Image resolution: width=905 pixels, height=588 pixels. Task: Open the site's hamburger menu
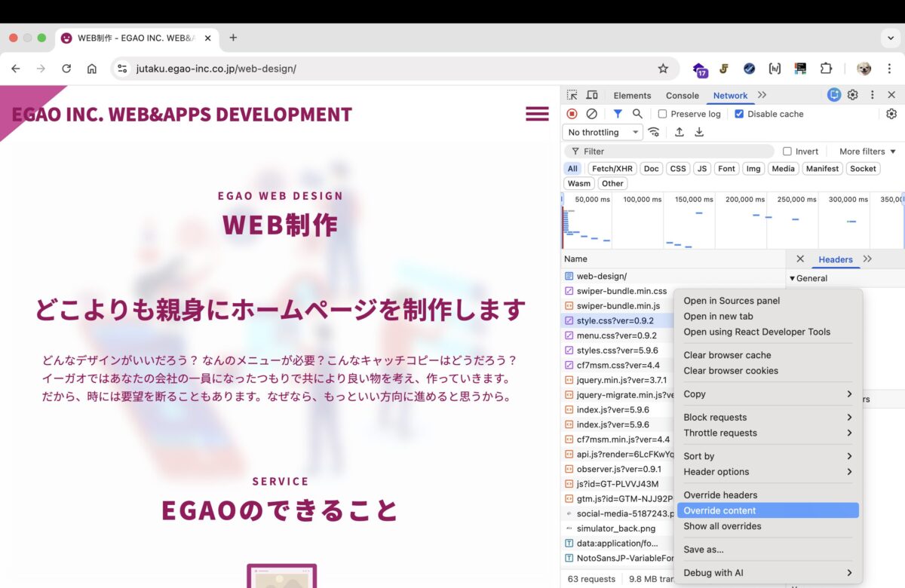[x=537, y=114]
